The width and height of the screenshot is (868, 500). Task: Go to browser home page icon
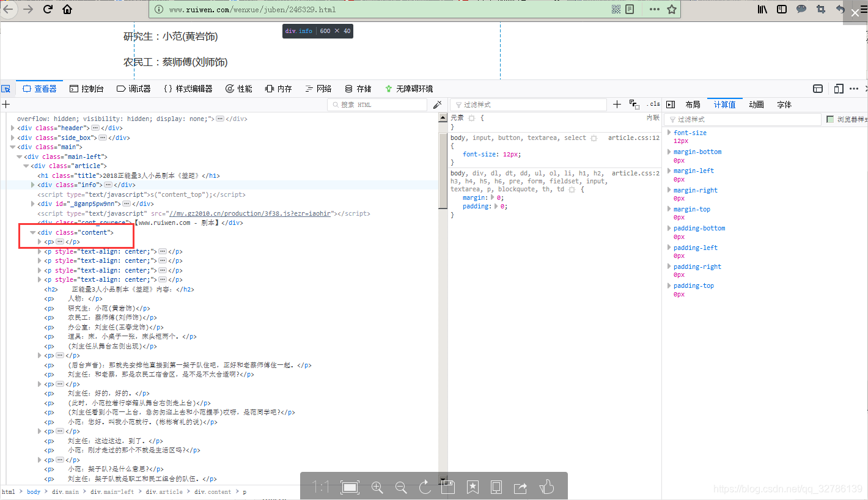pos(67,9)
